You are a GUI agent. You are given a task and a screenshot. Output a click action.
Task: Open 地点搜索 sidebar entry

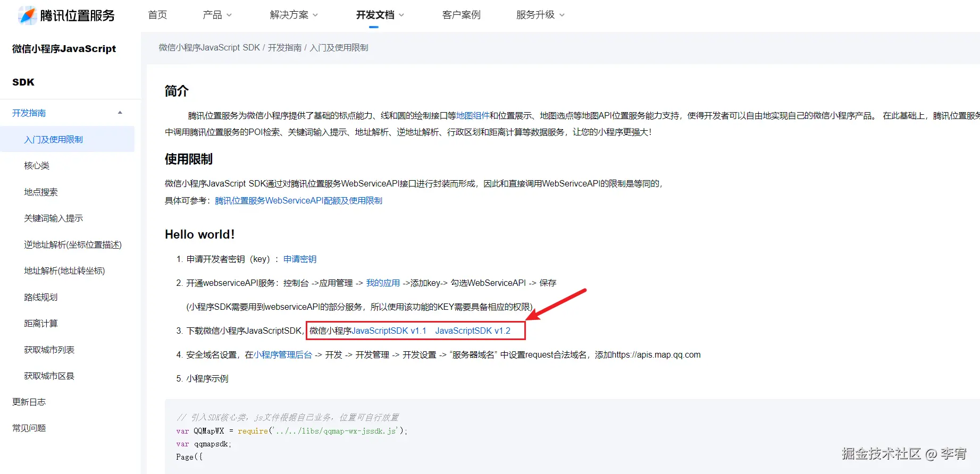[41, 192]
